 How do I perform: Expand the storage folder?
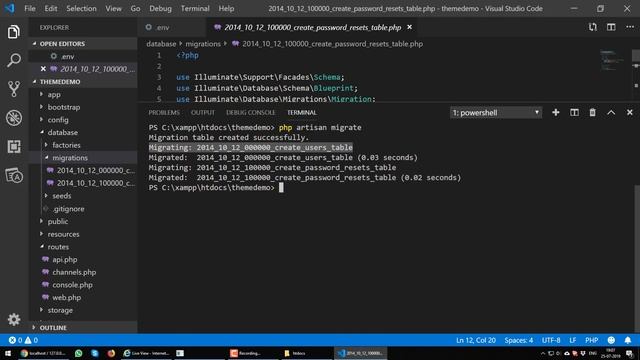click(x=60, y=310)
